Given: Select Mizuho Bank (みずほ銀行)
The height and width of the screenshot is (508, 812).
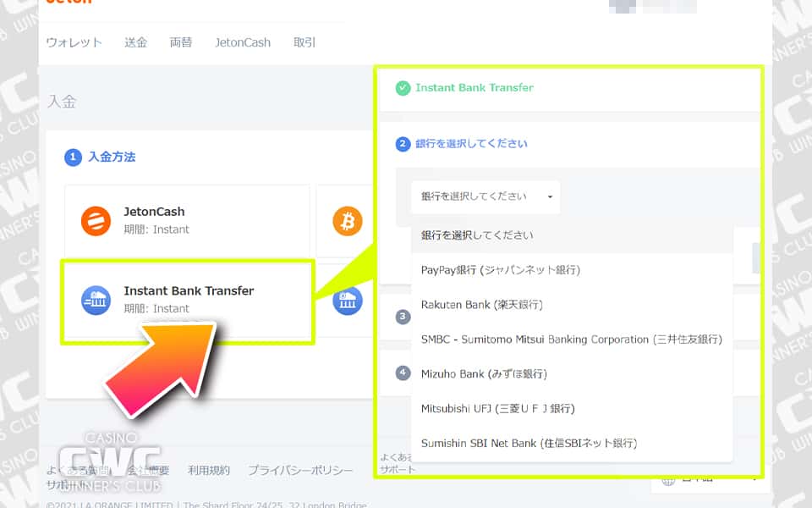Looking at the screenshot, I should coord(572,374).
